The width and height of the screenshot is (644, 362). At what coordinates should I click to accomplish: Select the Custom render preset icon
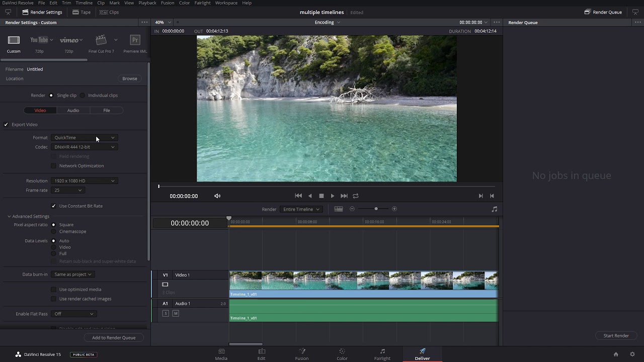click(14, 40)
